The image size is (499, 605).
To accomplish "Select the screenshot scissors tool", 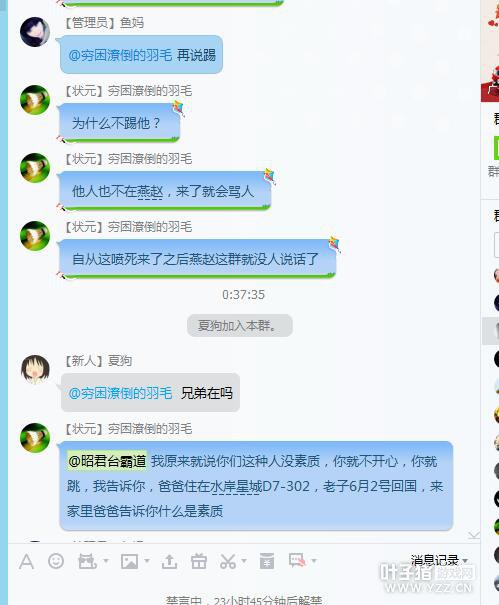I will tap(228, 561).
